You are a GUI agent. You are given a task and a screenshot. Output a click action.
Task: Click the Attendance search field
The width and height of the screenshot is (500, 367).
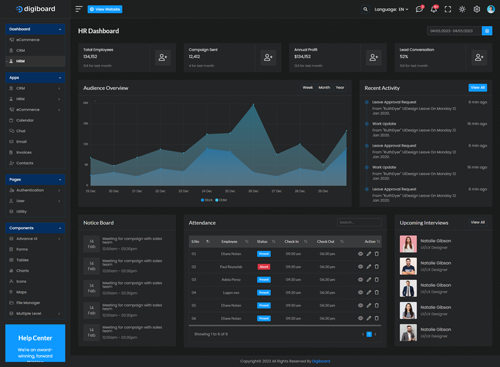[359, 222]
